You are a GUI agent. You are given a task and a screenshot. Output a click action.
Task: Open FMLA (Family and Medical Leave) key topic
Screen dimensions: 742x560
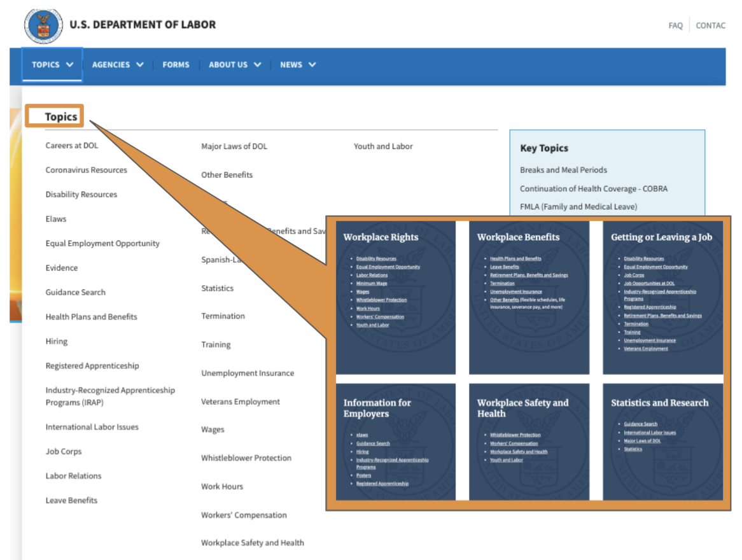[578, 207]
